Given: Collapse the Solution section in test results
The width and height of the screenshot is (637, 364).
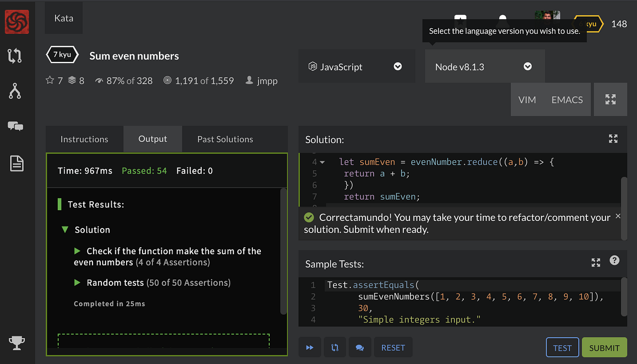Looking at the screenshot, I should 65,229.
